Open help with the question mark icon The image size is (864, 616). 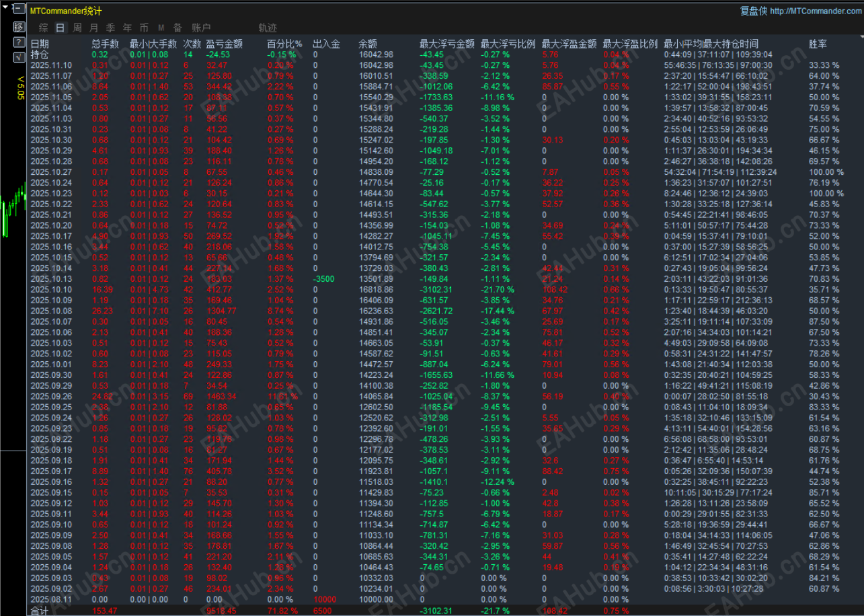[19, 42]
